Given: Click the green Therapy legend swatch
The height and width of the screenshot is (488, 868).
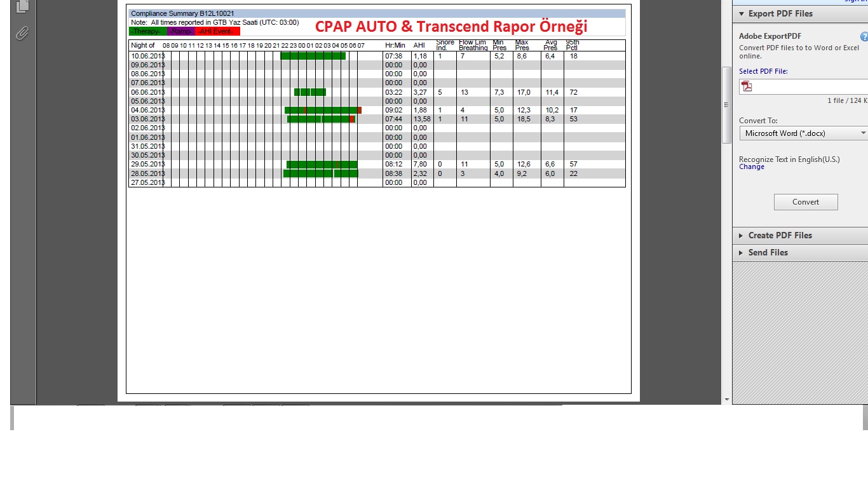Looking at the screenshot, I should 147,31.
